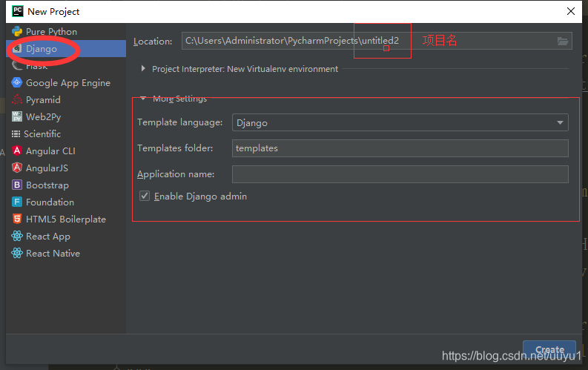Choose Angular CLI project type label
Viewport: 588px width, 370px height.
coord(50,151)
